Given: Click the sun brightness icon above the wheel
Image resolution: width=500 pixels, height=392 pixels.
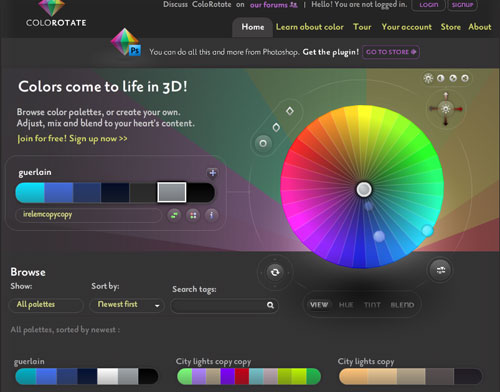Looking at the screenshot, I should click(428, 78).
